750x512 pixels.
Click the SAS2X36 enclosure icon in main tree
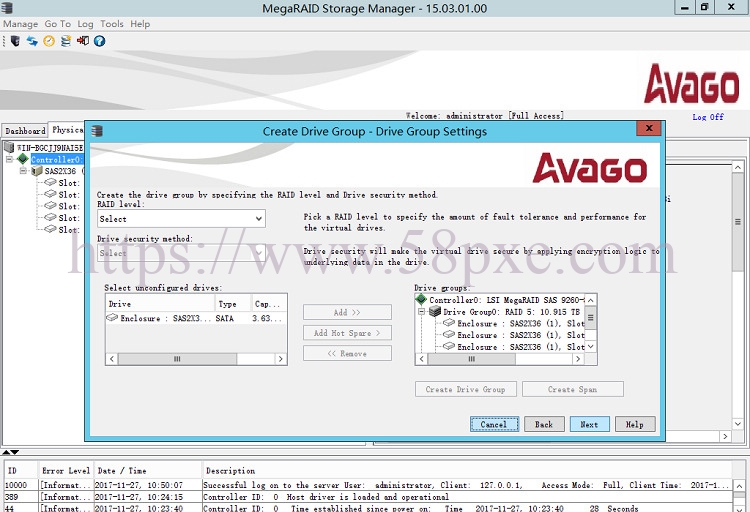pyautogui.click(x=37, y=170)
